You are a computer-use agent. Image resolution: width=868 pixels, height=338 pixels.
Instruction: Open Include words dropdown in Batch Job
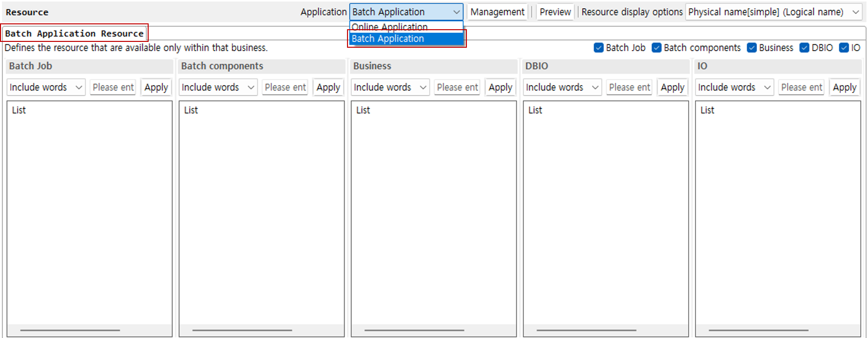(46, 87)
